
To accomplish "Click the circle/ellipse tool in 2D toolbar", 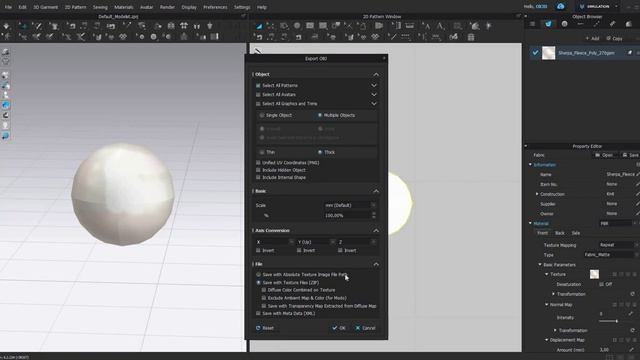I will click(297, 26).
